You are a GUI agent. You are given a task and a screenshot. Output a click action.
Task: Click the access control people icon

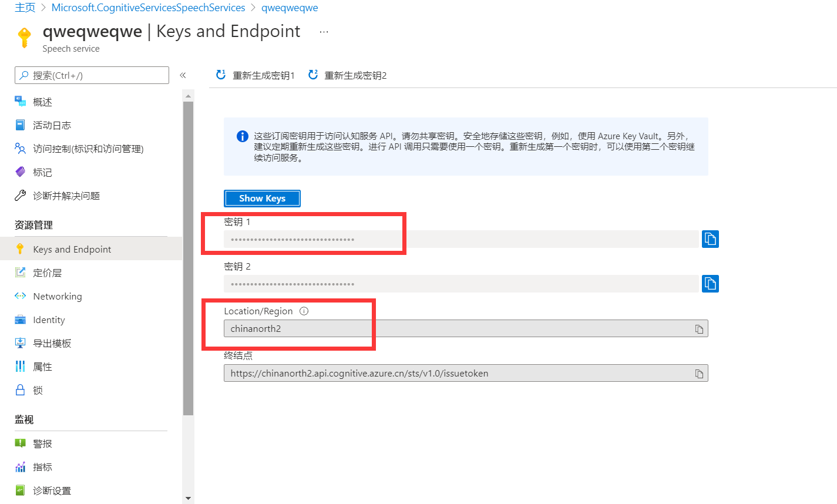click(20, 149)
